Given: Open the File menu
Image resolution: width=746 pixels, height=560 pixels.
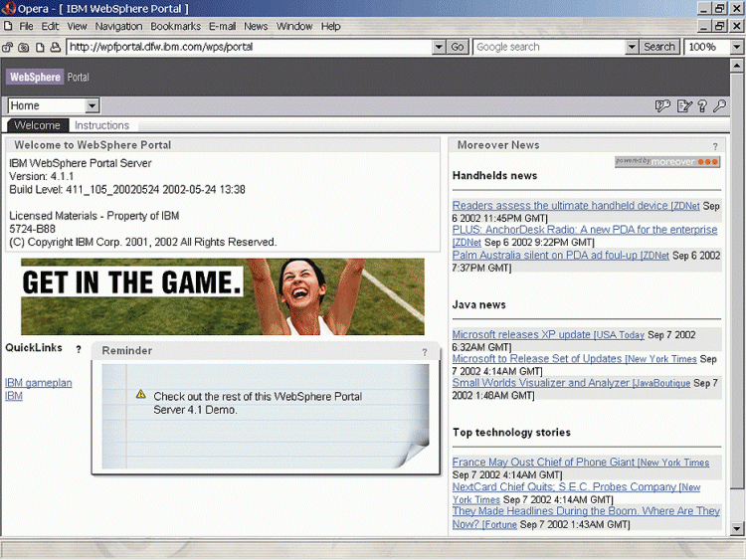Looking at the screenshot, I should point(26,26).
